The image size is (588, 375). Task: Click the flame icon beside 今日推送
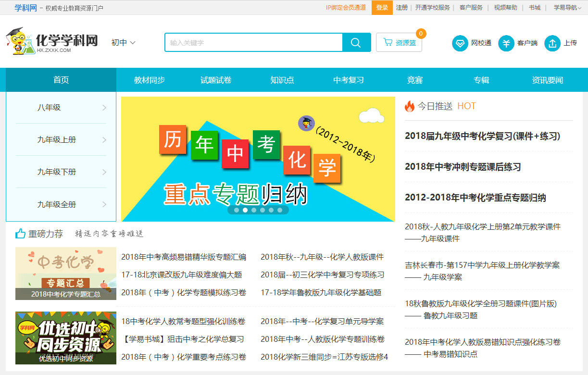[x=409, y=106]
